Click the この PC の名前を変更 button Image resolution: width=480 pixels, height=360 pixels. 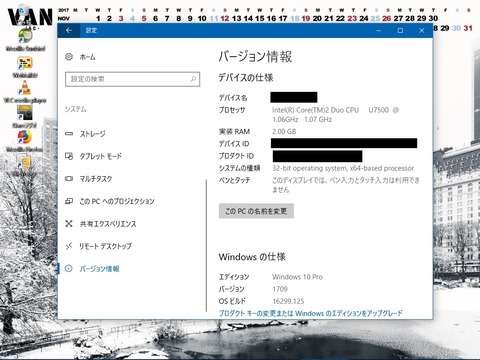(x=256, y=211)
